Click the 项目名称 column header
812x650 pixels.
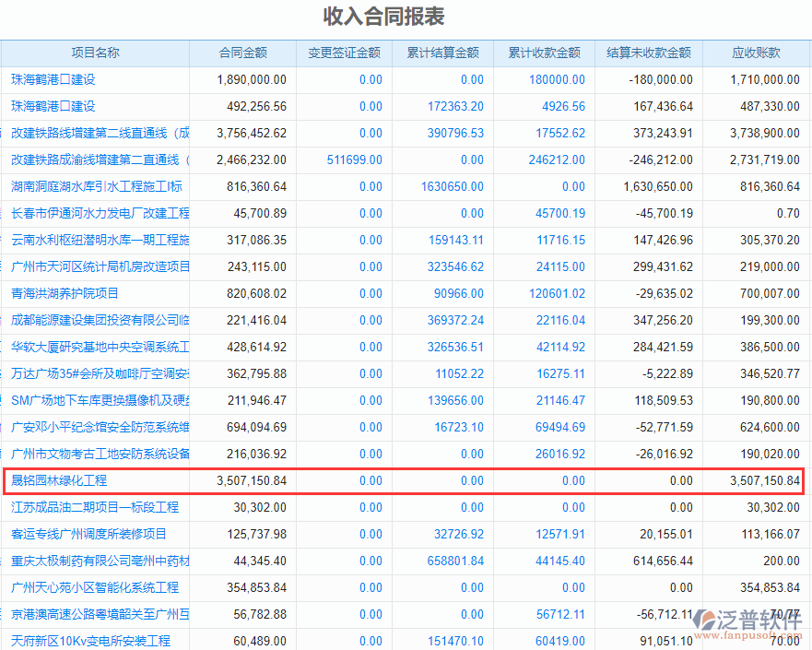[95, 53]
